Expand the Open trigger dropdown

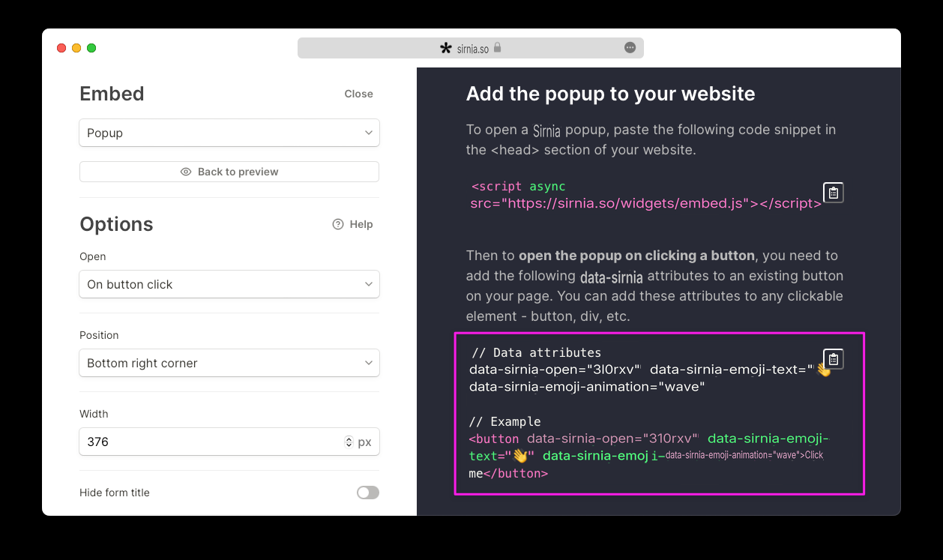pyautogui.click(x=229, y=284)
